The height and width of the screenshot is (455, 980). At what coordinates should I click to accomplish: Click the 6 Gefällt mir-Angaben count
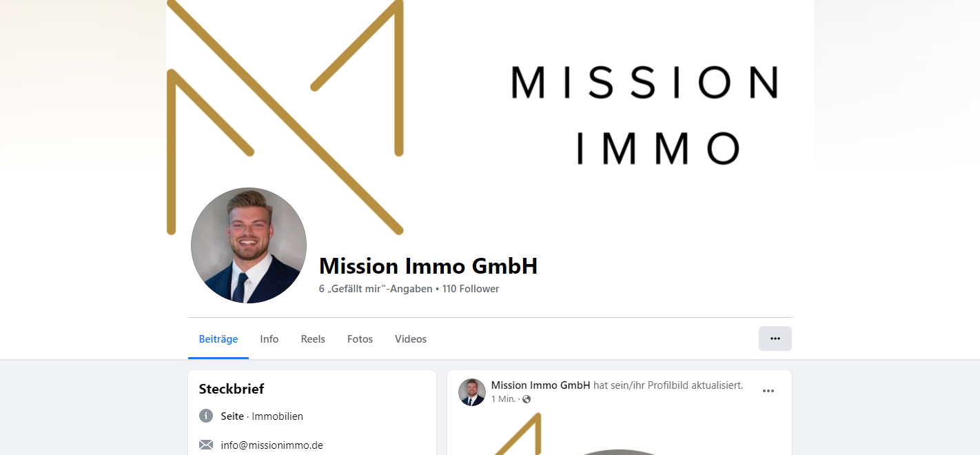pyautogui.click(x=376, y=289)
